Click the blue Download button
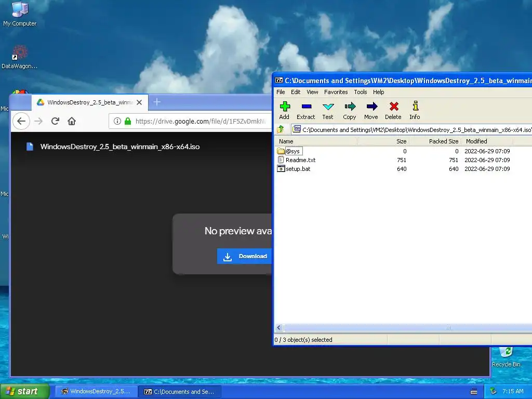Viewport: 532px width, 399px height. point(244,256)
